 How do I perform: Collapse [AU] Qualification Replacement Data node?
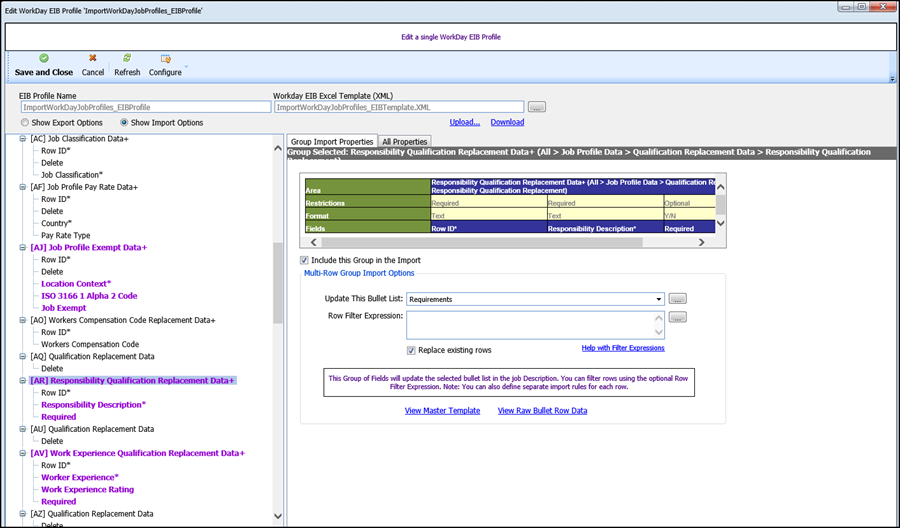(23, 429)
